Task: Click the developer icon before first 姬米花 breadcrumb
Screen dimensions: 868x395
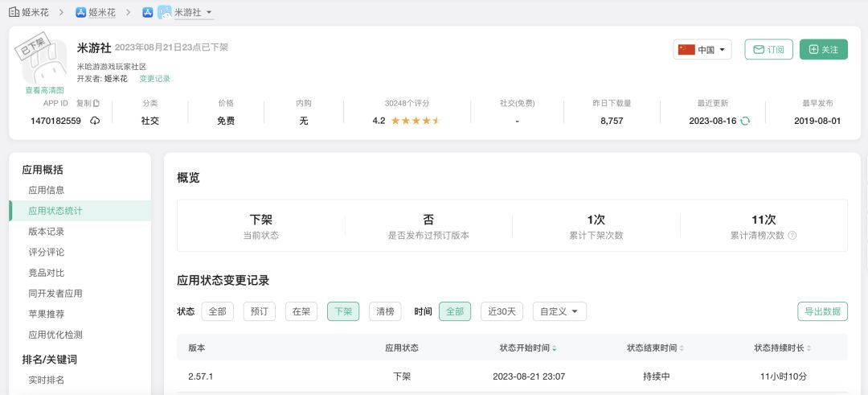Action: 14,12
